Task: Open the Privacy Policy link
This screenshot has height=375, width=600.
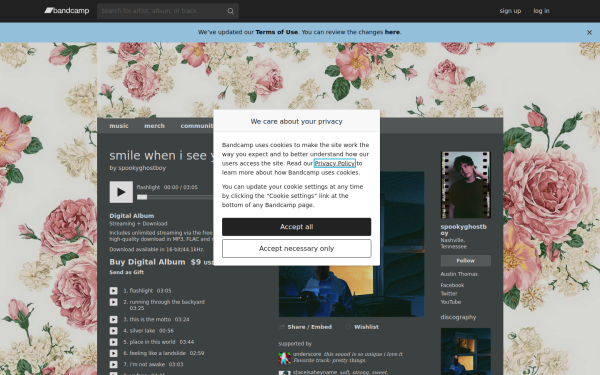Action: [x=335, y=163]
